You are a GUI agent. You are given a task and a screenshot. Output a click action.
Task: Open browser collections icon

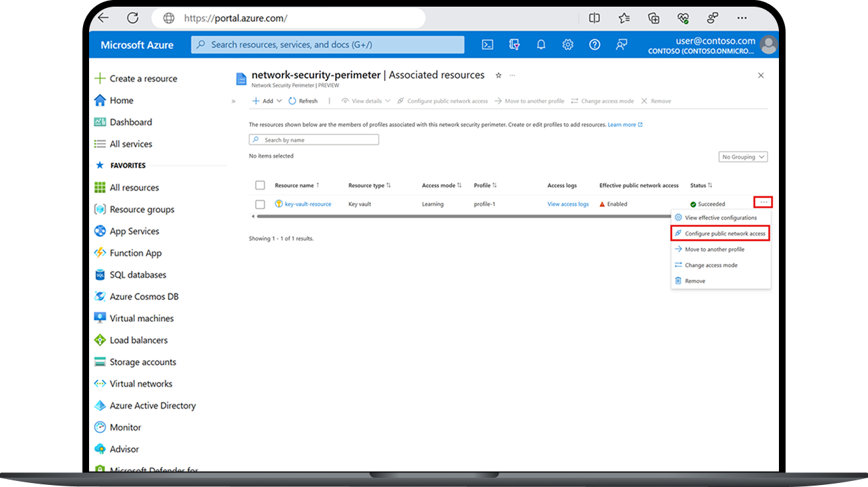pyautogui.click(x=654, y=18)
